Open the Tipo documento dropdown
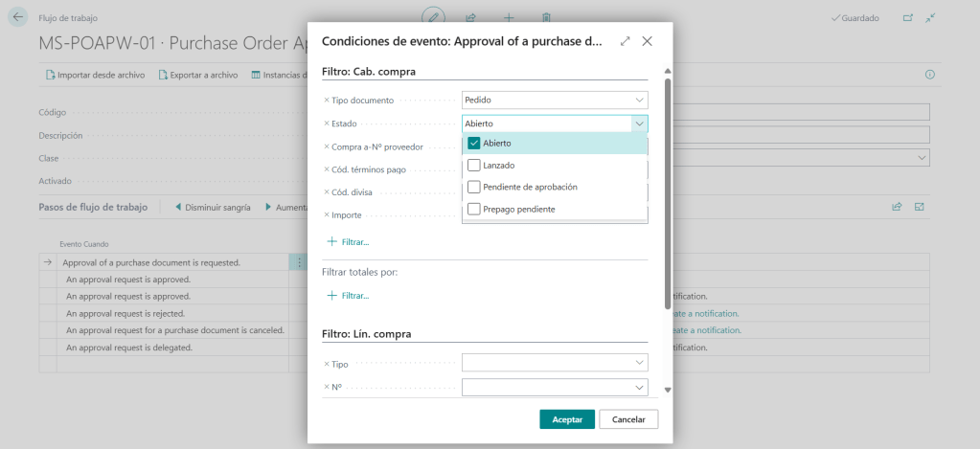 click(x=639, y=100)
